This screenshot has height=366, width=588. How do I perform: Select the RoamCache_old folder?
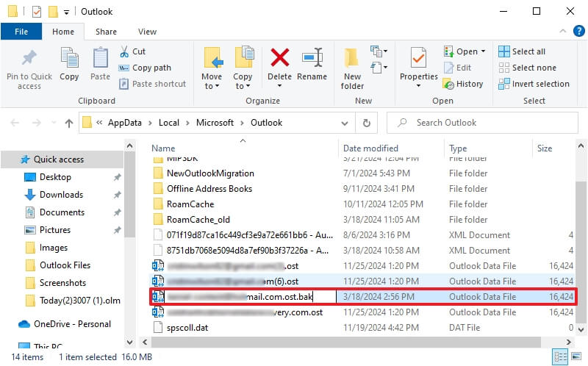(198, 219)
